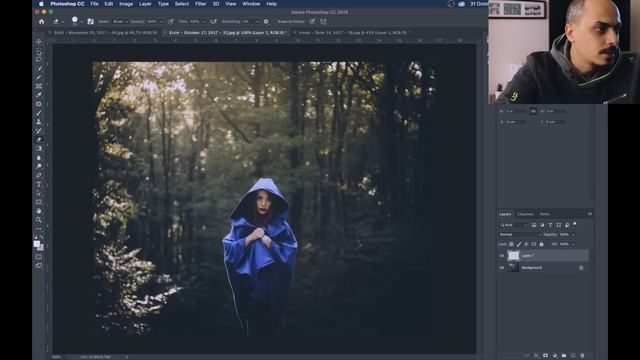Select the Dodge tool
640x360 pixels.
click(39, 167)
